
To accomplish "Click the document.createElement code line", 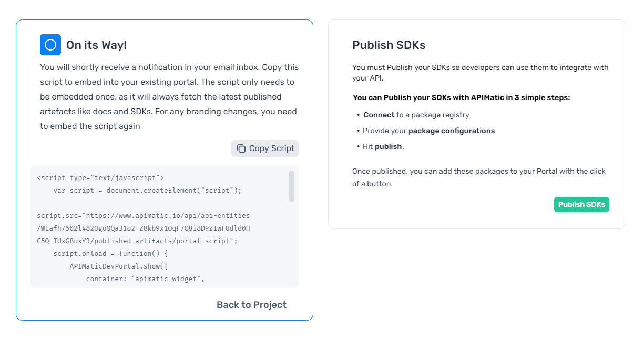I will click(147, 191).
